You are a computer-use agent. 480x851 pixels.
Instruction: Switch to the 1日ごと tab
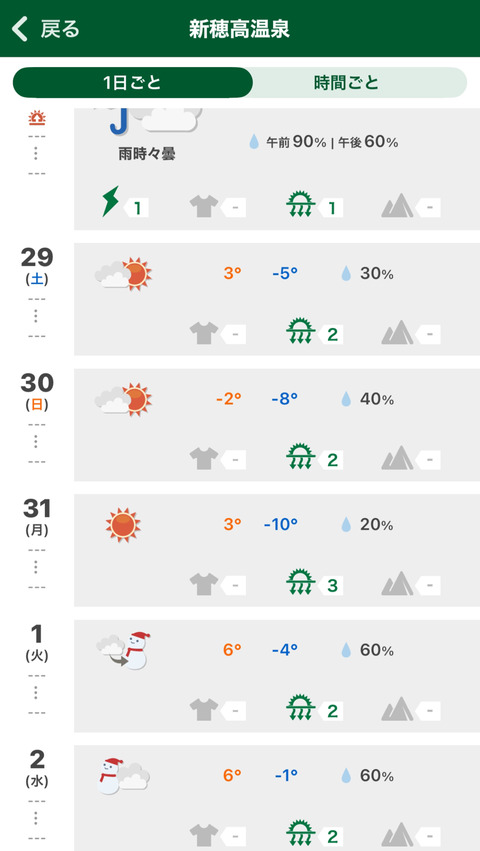tap(132, 82)
